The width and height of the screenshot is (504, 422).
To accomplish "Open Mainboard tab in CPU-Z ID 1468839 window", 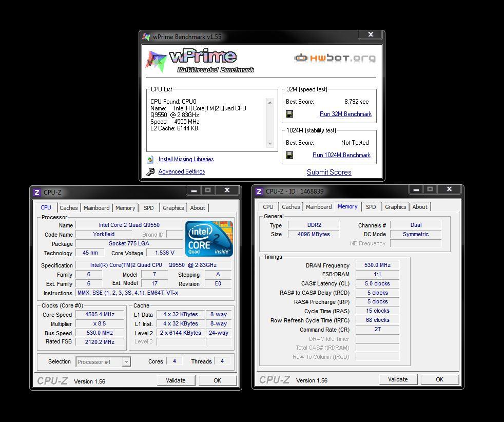I will (319, 207).
